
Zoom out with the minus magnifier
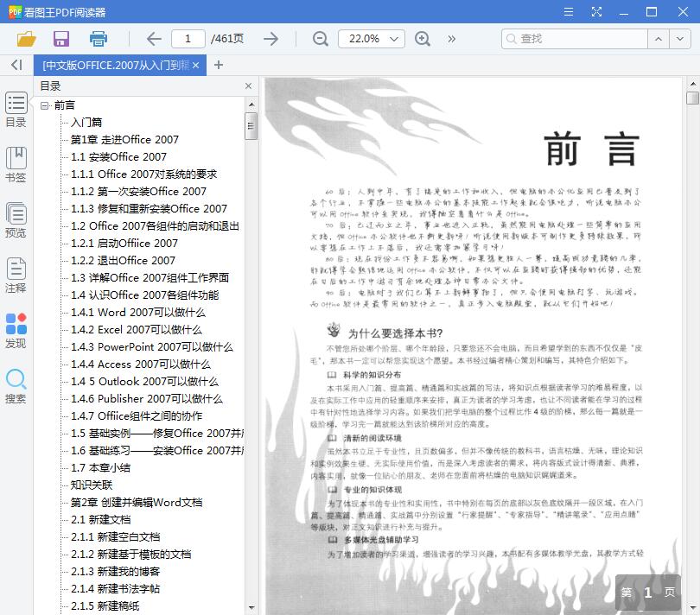[320, 39]
